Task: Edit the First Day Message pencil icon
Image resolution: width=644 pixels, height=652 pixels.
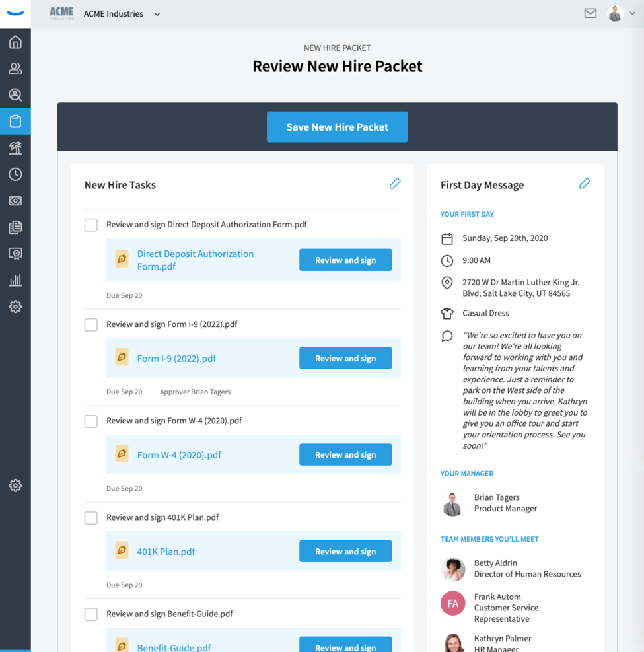Action: (585, 184)
